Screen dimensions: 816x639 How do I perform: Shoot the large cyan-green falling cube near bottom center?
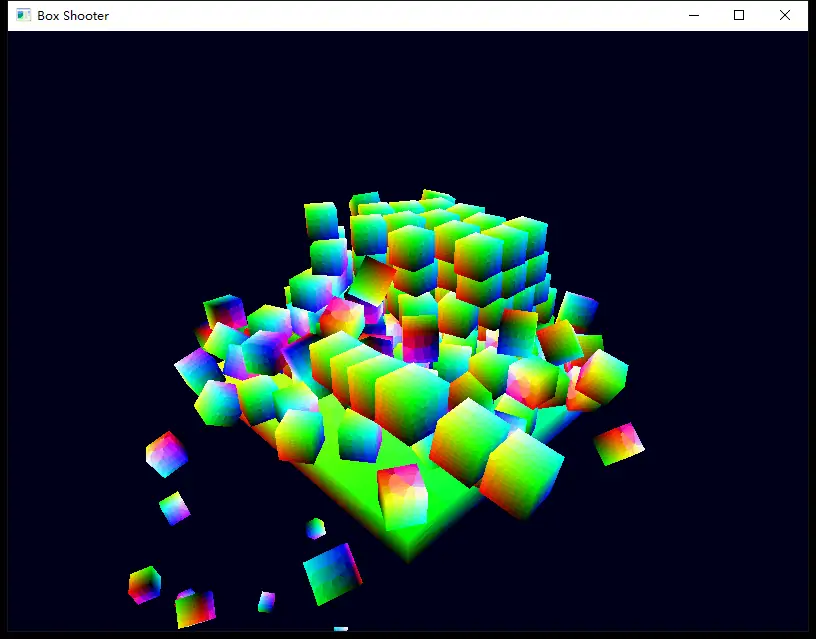pyautogui.click(x=331, y=573)
